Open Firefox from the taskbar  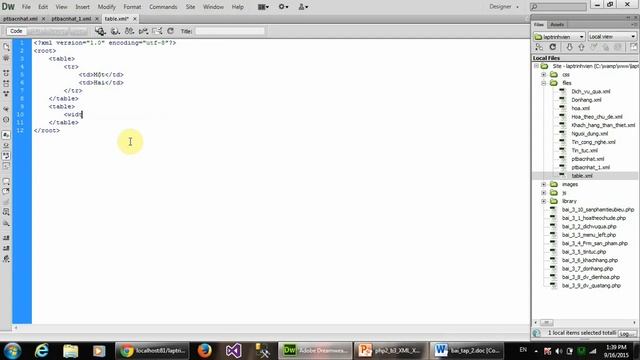[x=204, y=351]
